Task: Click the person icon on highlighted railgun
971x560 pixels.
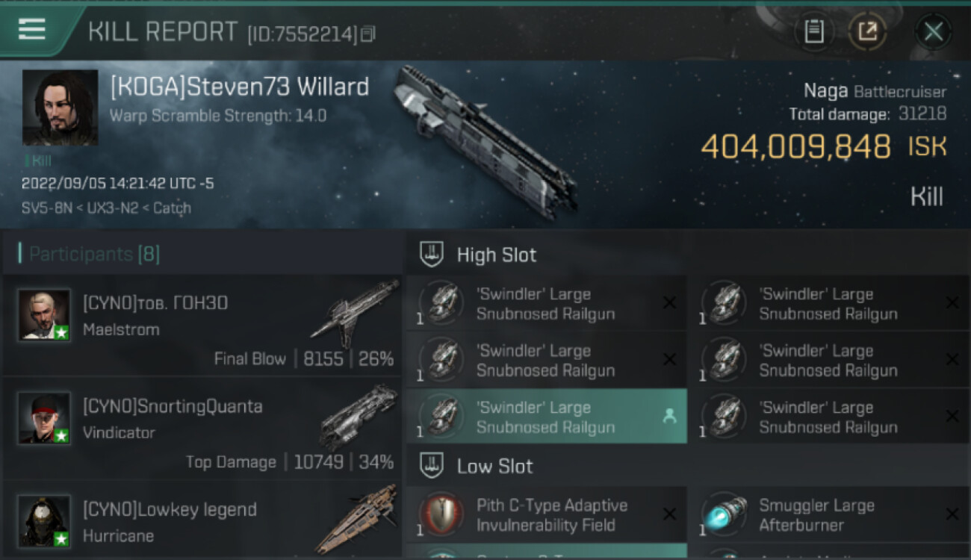Action: (669, 417)
